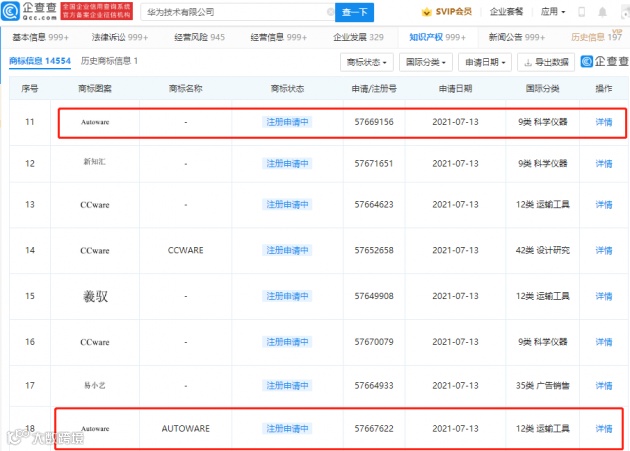The height and width of the screenshot is (451, 630).
Task: Open the notifications bell icon
Action: (602, 12)
